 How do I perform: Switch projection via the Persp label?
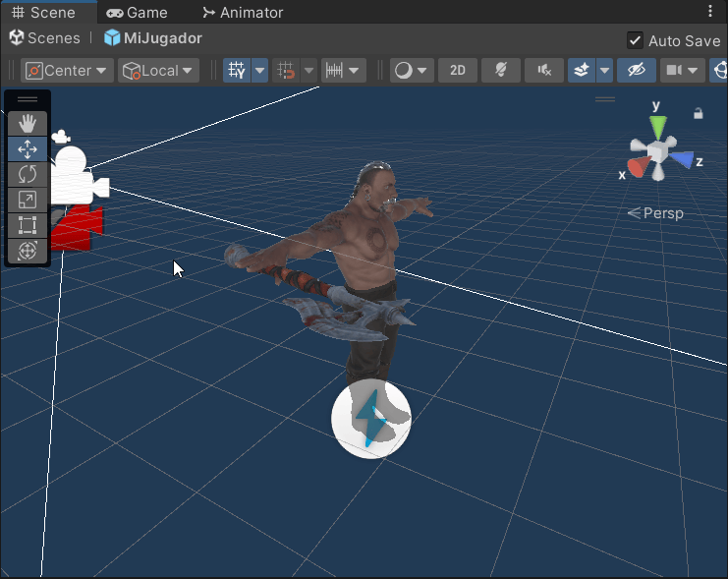[655, 213]
